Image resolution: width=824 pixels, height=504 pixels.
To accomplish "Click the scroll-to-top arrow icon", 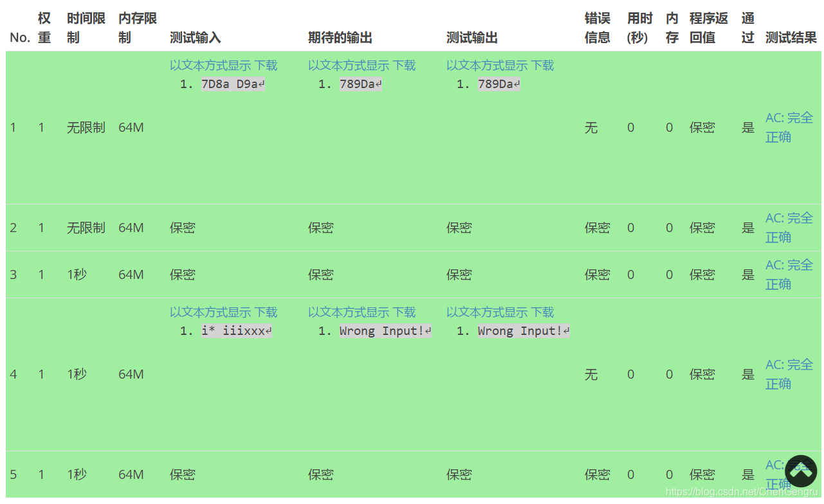I will point(801,471).
